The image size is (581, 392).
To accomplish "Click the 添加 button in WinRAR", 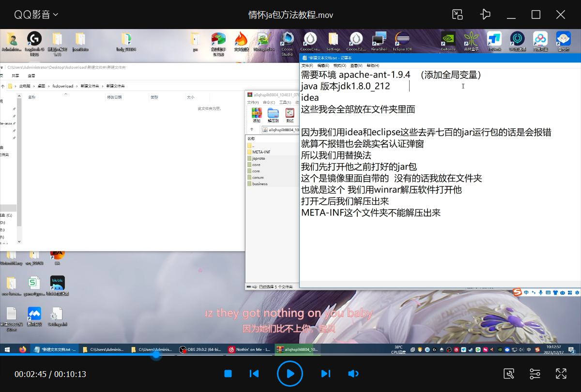I will click(257, 115).
